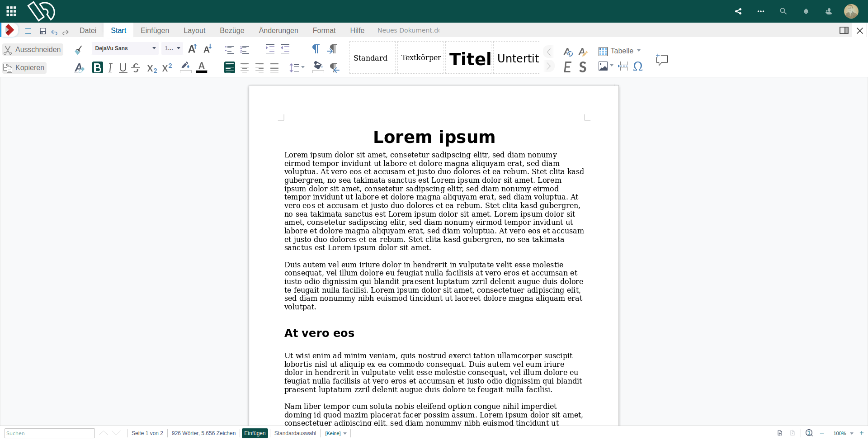Open the insert image dropdown arrow
The image size is (868, 441).
point(612,66)
